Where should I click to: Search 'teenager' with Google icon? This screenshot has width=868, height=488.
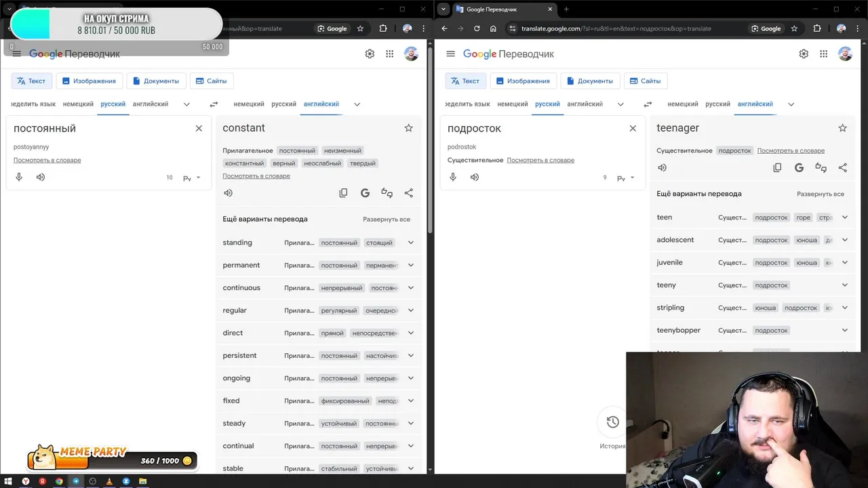coord(799,167)
